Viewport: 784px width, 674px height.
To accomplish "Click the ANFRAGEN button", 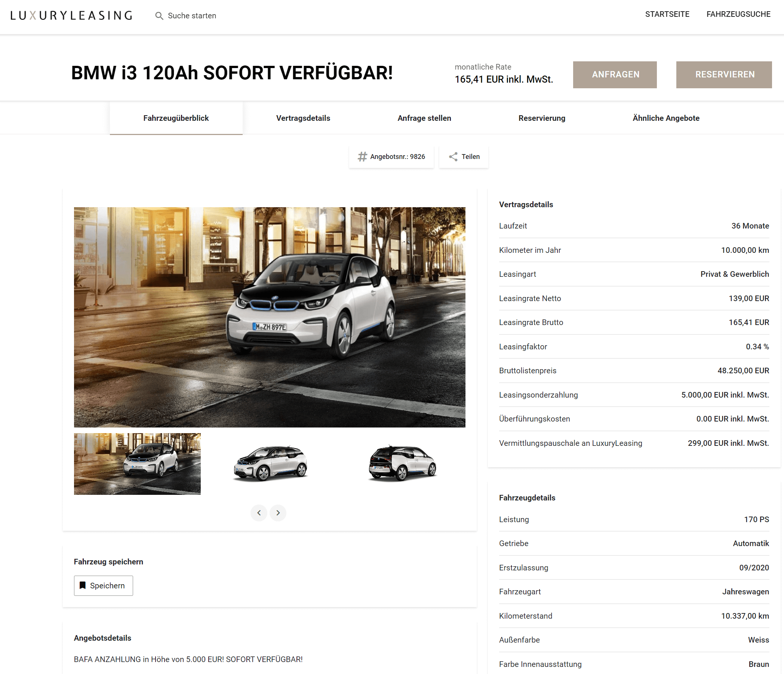I will (x=615, y=74).
